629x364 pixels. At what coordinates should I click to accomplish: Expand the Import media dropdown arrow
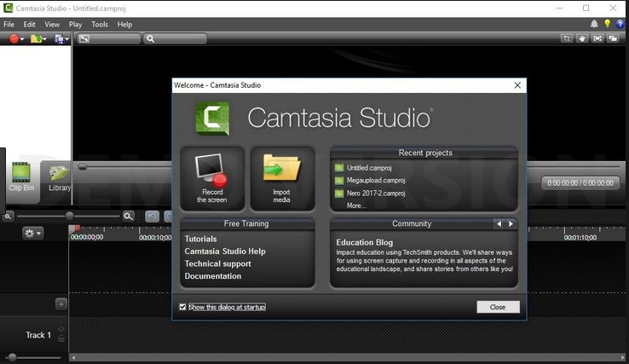[44, 39]
